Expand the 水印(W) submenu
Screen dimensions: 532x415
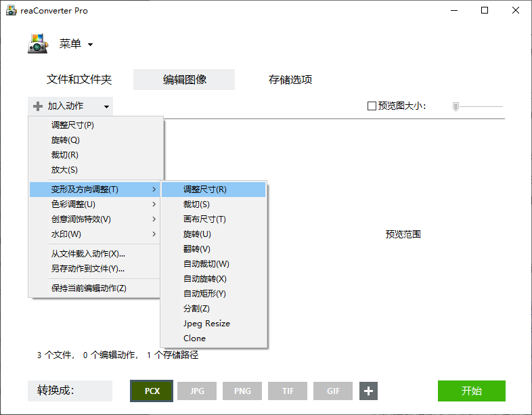95,234
